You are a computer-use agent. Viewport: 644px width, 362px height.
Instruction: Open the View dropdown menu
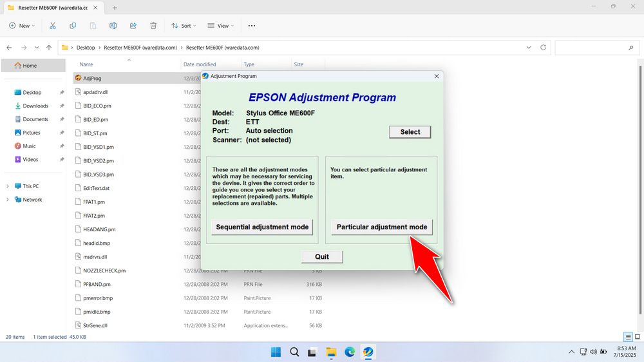coord(220,26)
